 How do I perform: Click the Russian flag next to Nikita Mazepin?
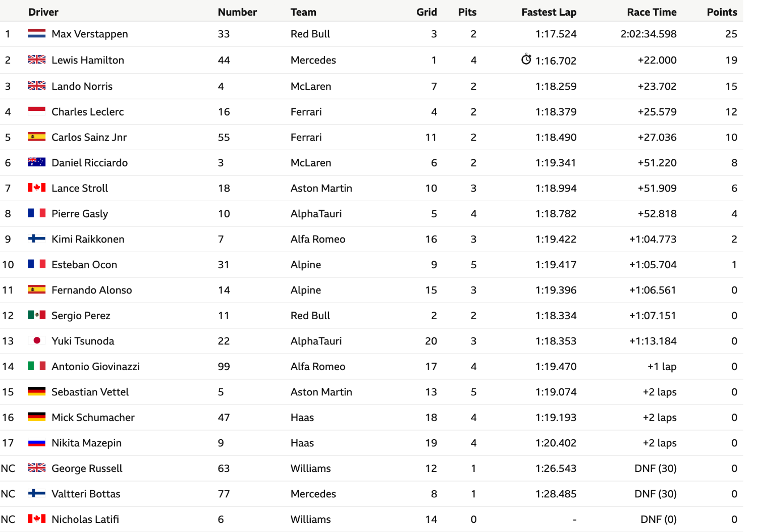coord(37,443)
